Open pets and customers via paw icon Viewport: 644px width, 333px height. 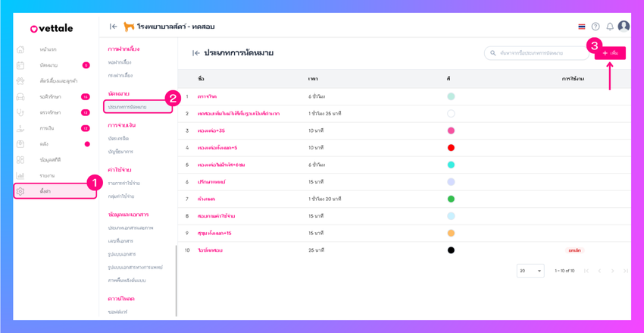pos(20,81)
